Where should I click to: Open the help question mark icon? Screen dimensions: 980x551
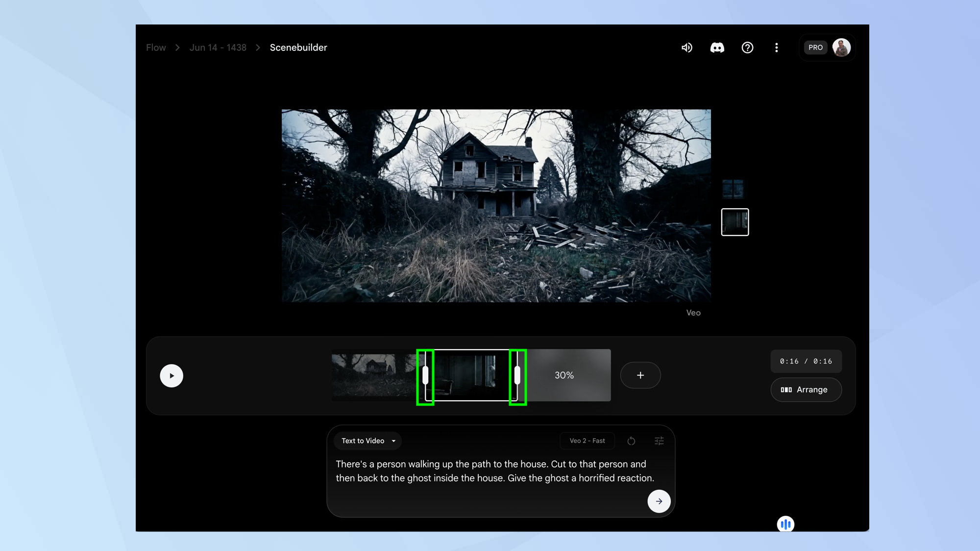pyautogui.click(x=747, y=48)
